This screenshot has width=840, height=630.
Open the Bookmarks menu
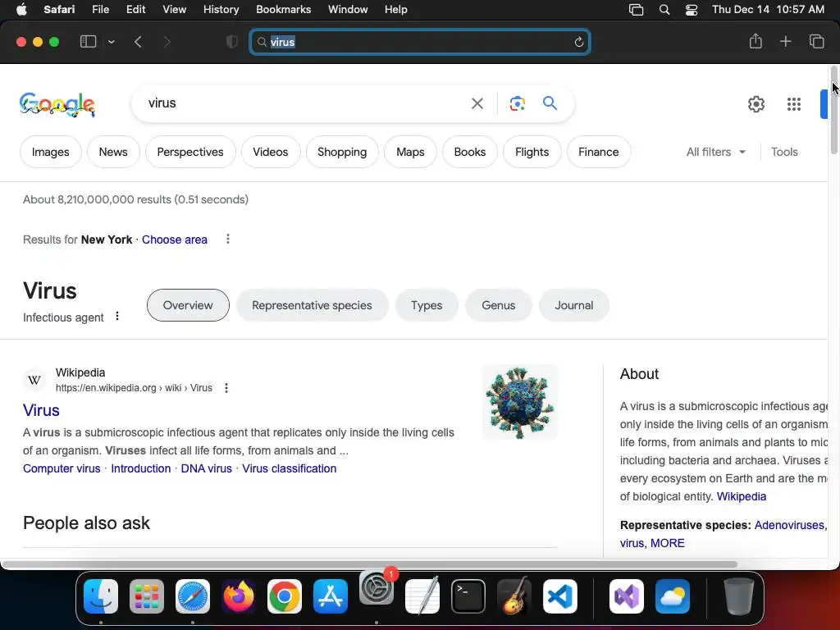(x=283, y=9)
